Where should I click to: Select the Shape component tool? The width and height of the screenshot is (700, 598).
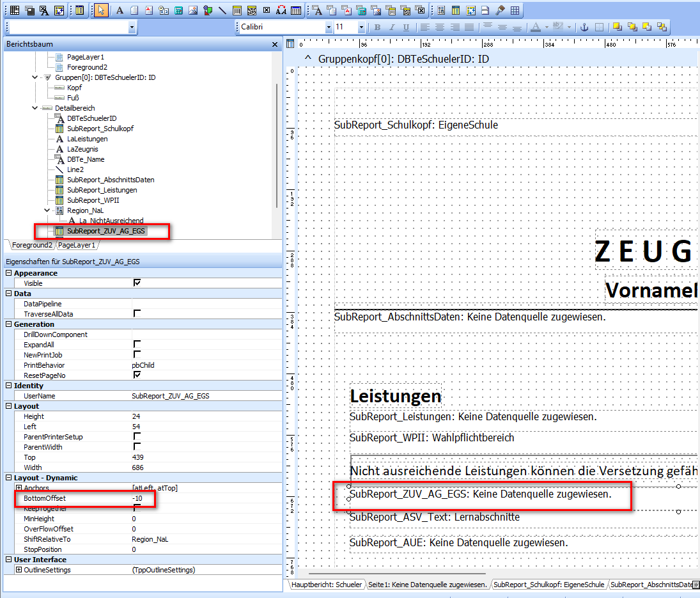coord(208,10)
